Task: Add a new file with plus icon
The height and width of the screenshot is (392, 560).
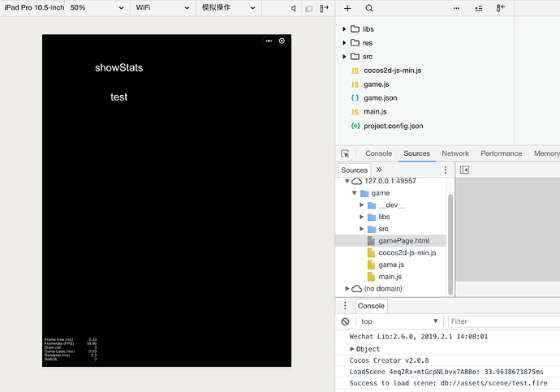Action: (347, 8)
